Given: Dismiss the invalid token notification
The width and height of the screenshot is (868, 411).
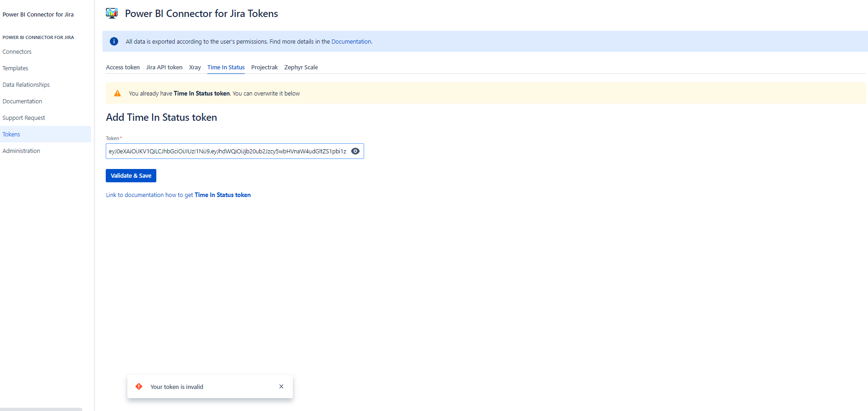Looking at the screenshot, I should pyautogui.click(x=281, y=387).
